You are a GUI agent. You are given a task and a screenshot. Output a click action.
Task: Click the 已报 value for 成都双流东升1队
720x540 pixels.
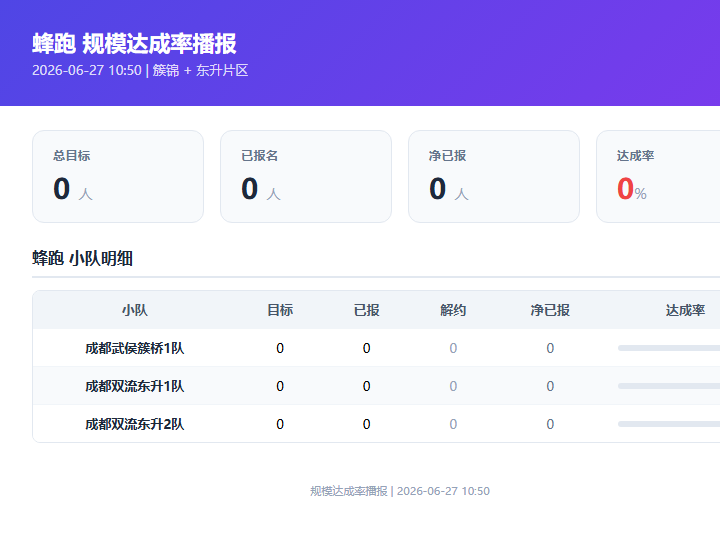(x=366, y=386)
